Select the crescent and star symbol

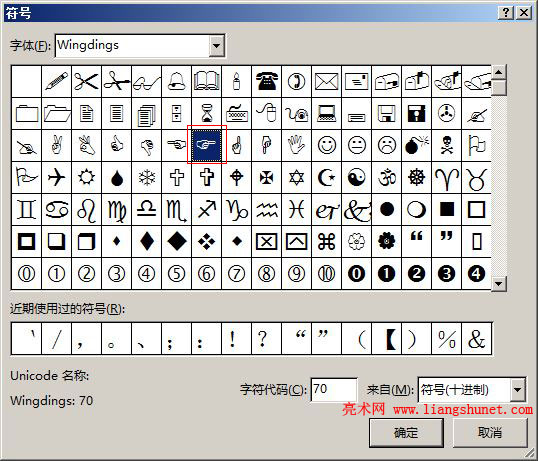click(x=327, y=177)
